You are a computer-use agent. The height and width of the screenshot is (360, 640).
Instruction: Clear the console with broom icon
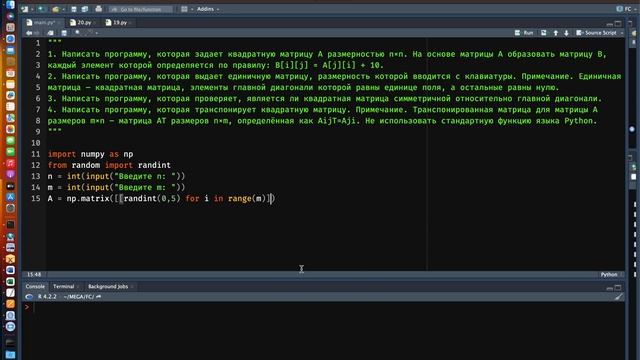click(x=619, y=297)
